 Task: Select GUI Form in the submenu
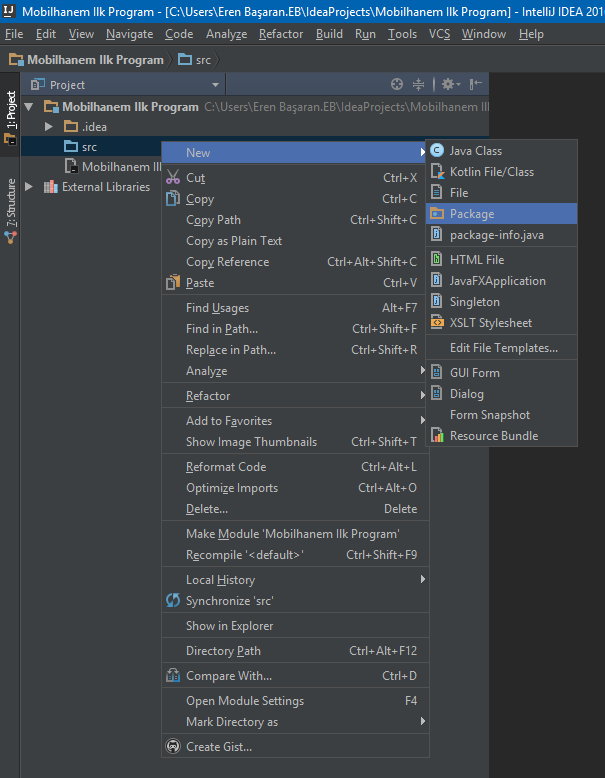point(501,373)
